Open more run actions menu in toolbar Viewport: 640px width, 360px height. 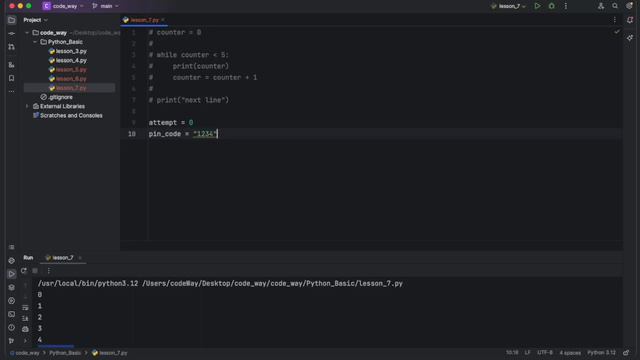tap(566, 6)
